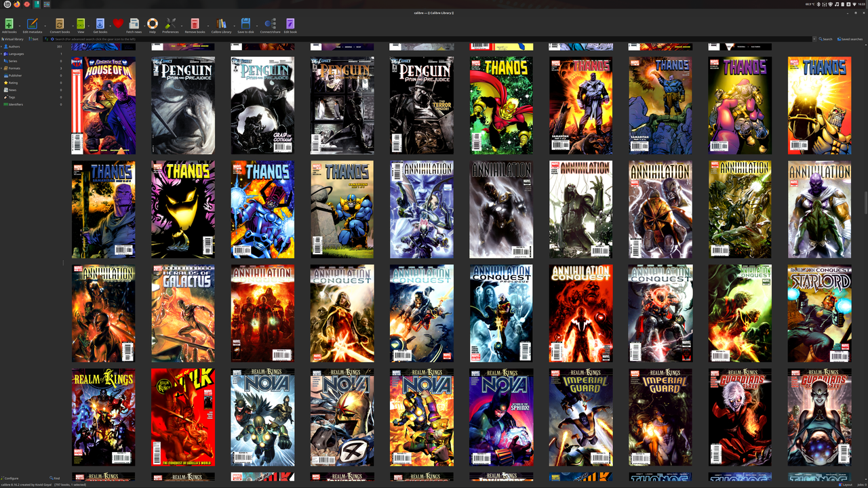The height and width of the screenshot is (488, 868).
Task: Click the Find button in Tag browser
Action: 55,478
